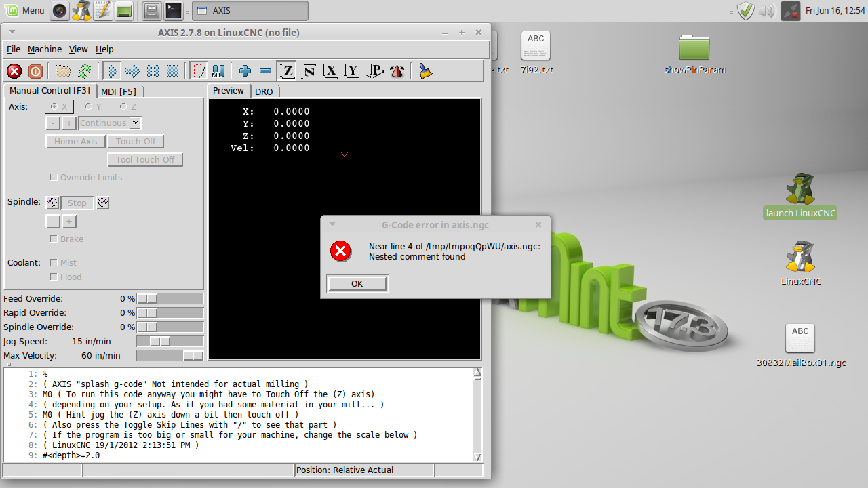868x488 pixels.
Task: Increase spindle speed plus button
Action: pos(69,222)
